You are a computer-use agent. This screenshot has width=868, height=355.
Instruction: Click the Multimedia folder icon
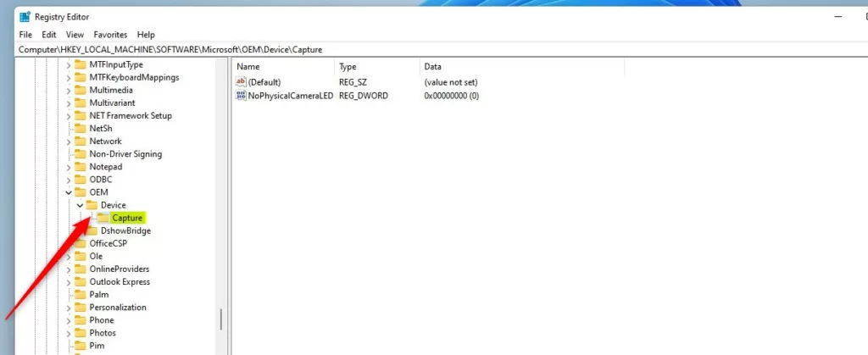pos(81,90)
